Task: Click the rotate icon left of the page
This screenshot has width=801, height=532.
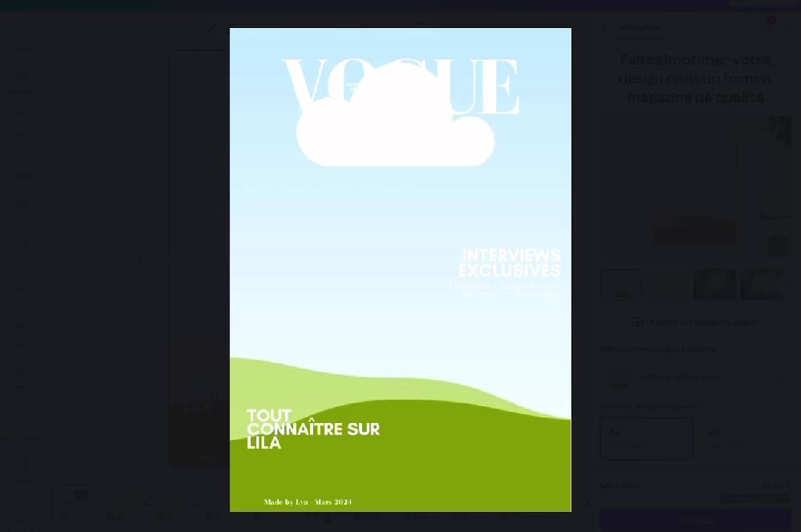Action: pos(142,258)
